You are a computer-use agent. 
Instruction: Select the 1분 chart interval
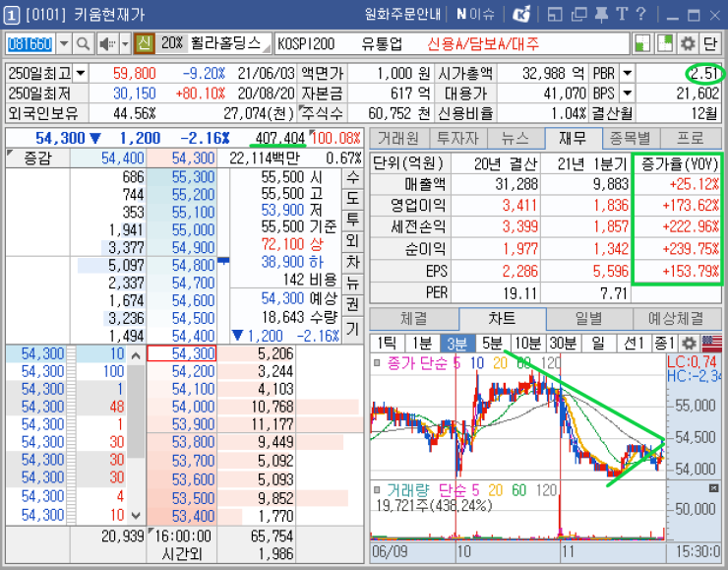point(422,344)
